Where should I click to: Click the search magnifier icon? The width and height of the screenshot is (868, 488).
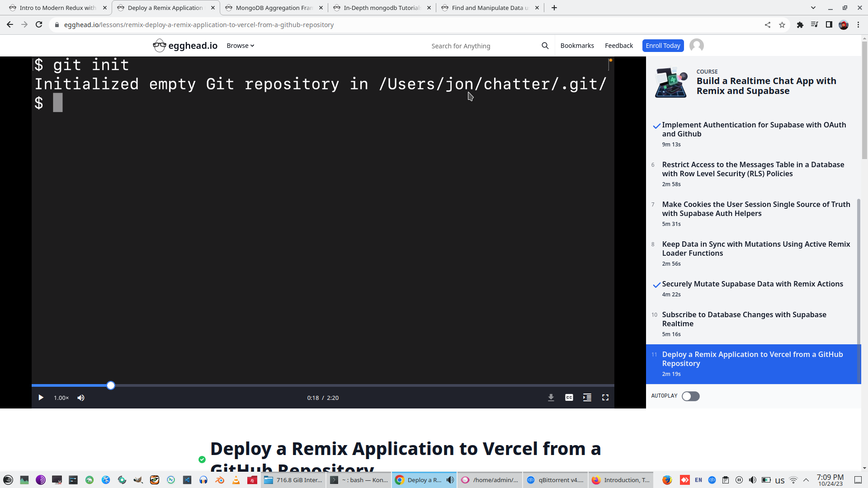[x=545, y=46]
